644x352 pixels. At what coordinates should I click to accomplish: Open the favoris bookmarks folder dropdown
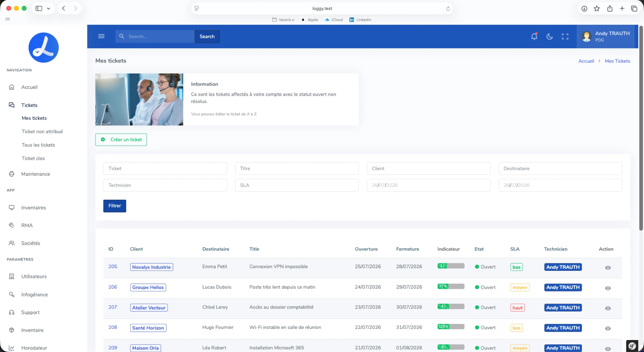(x=283, y=20)
